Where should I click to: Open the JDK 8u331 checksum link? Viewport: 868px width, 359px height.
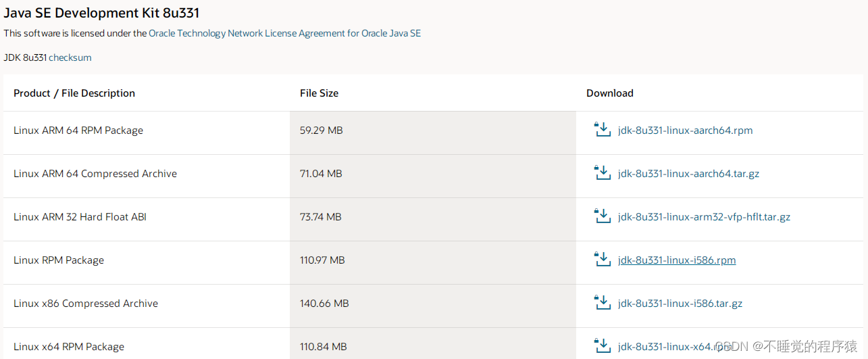70,57
